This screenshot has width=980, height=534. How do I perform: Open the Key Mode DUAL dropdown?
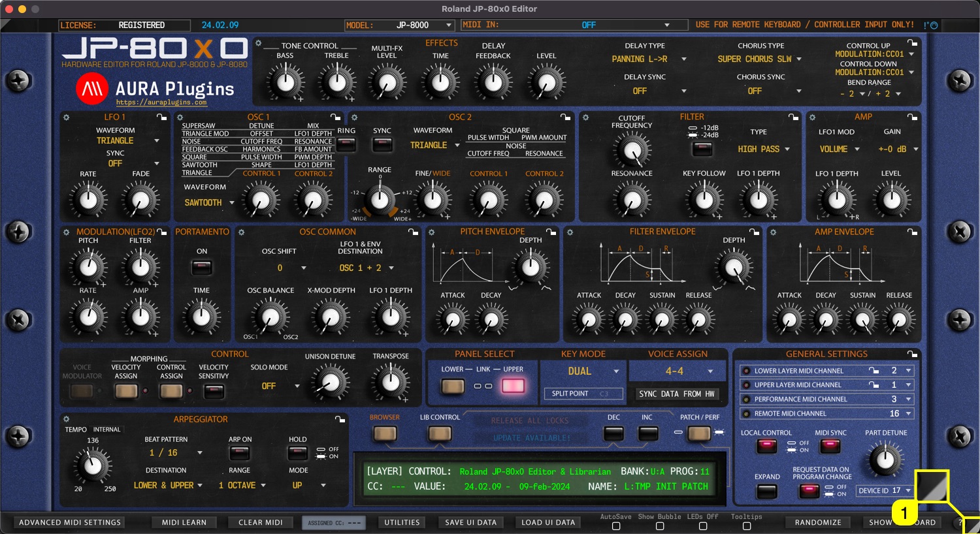pos(583,371)
